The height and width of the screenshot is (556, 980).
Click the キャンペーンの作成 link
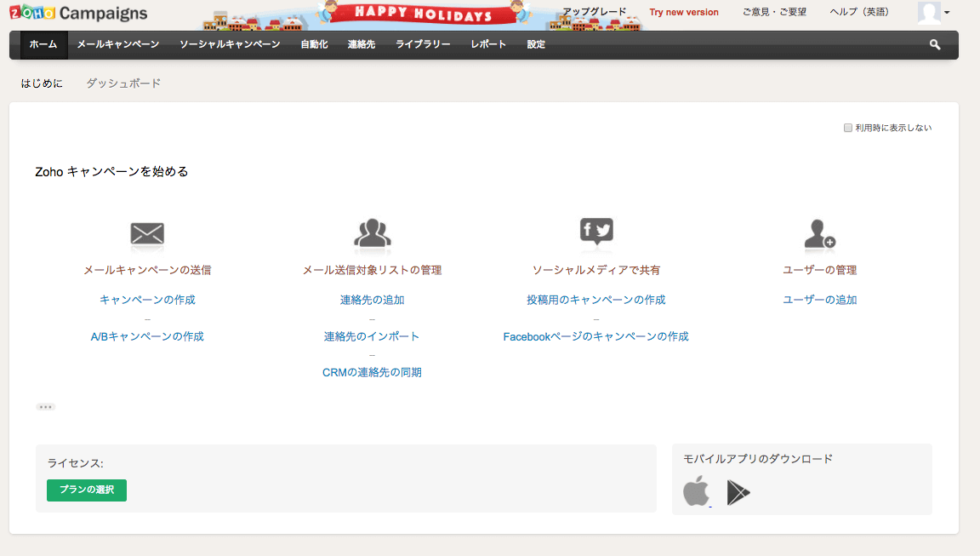pos(147,300)
